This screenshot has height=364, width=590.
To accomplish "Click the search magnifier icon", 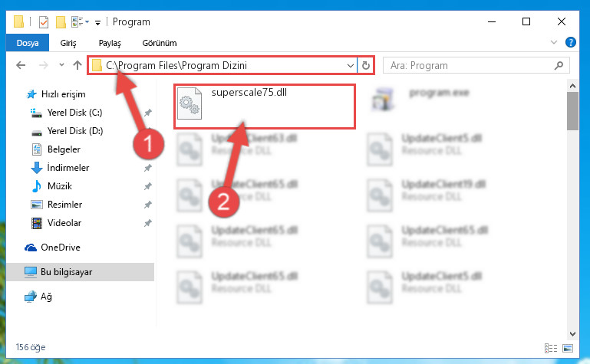I will [x=559, y=66].
